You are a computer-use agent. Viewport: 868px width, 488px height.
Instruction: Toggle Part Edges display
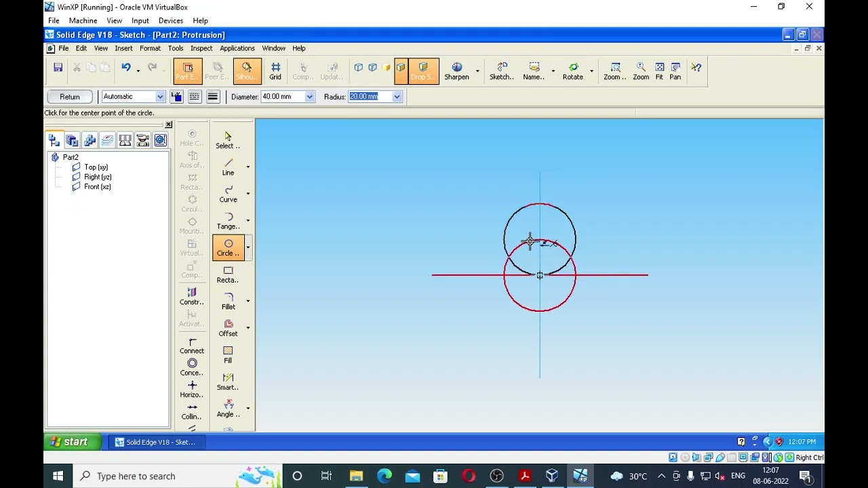188,70
